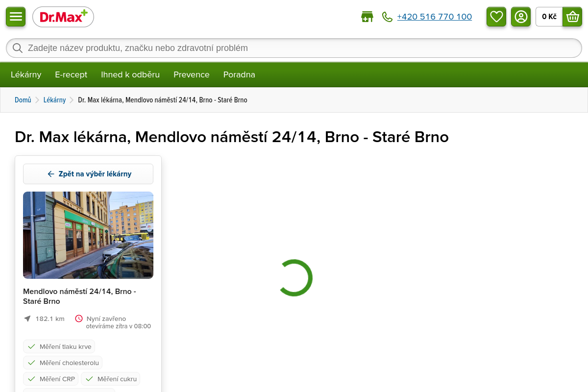Select the Měření tlaku krve tag

click(x=59, y=346)
